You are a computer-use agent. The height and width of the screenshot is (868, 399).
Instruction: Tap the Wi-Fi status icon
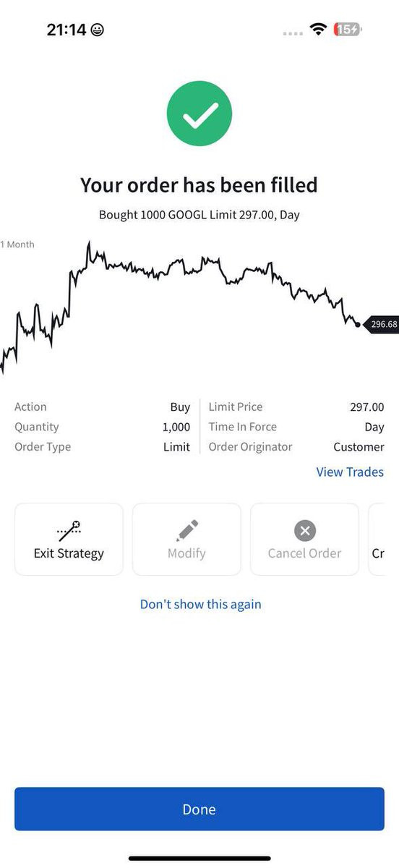click(318, 30)
